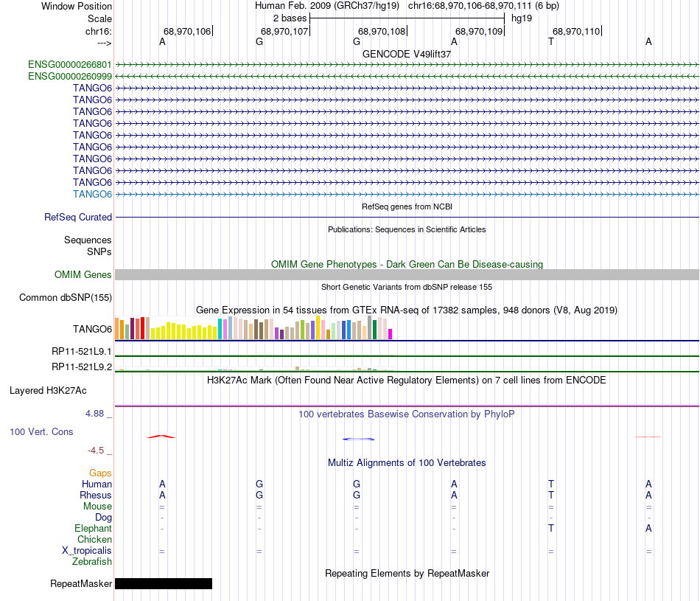700x601 pixels.
Task: Click the TANGO6 GTEx expression bar chart
Action: coord(253,328)
